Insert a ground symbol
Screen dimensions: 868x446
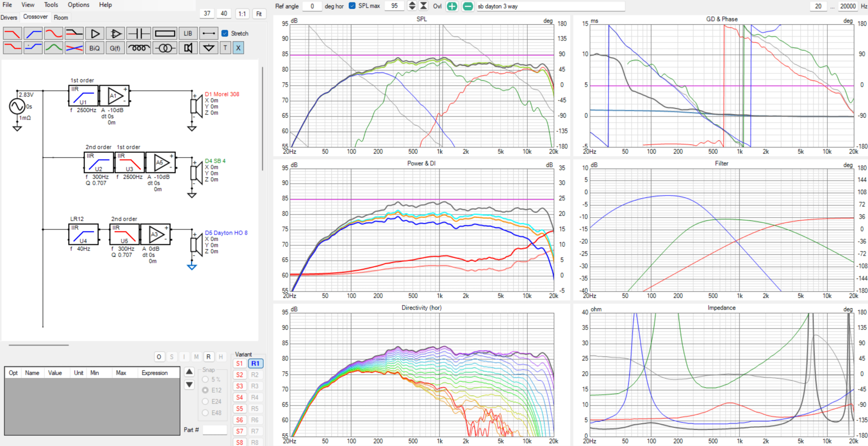pyautogui.click(x=208, y=48)
